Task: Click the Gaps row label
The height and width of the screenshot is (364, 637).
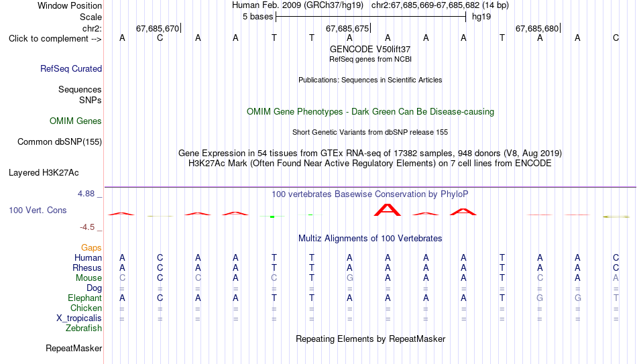Action: 91,248
